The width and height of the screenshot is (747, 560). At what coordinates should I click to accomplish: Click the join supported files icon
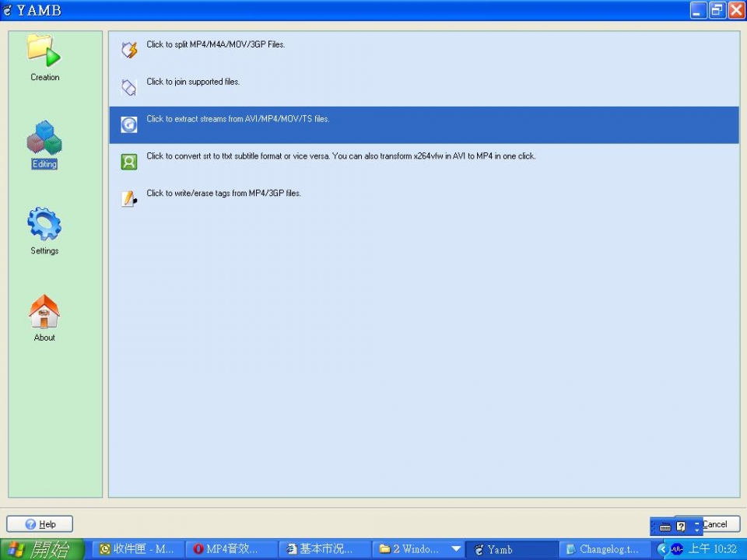(129, 87)
